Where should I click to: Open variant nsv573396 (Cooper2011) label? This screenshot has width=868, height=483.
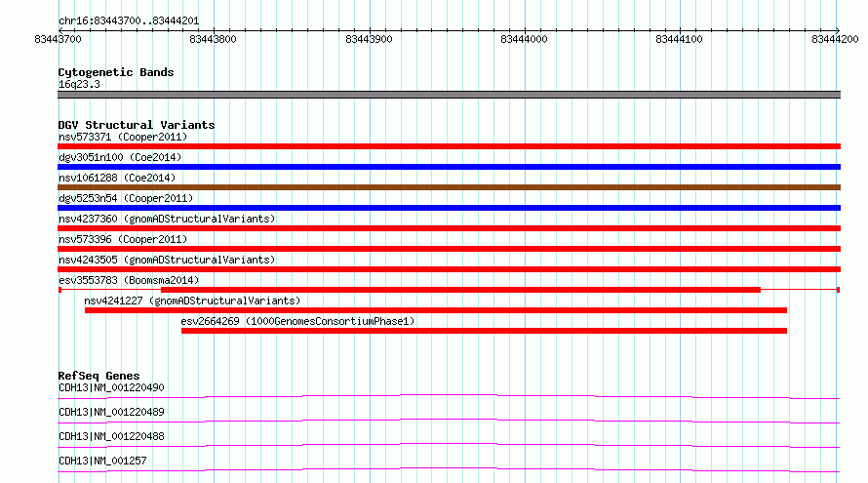(x=123, y=239)
